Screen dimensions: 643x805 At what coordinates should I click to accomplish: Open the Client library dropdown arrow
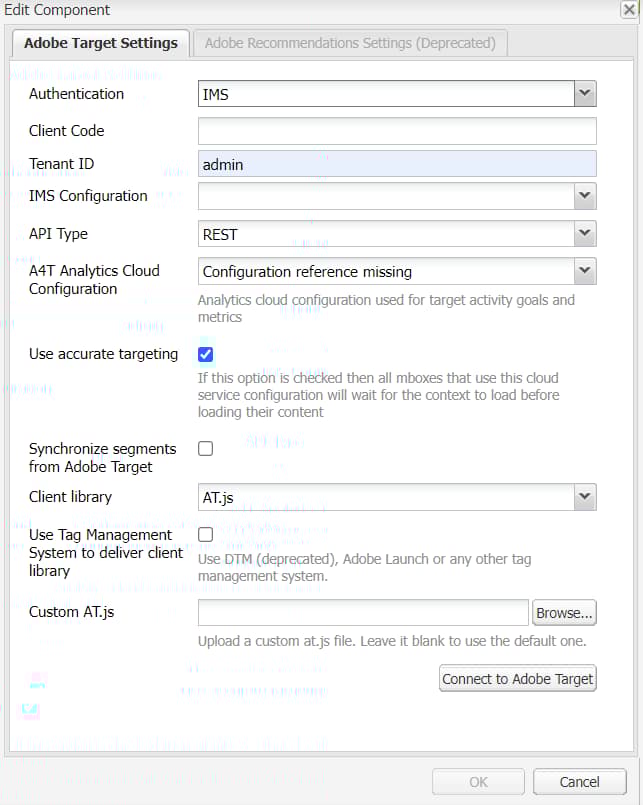[x=585, y=496]
